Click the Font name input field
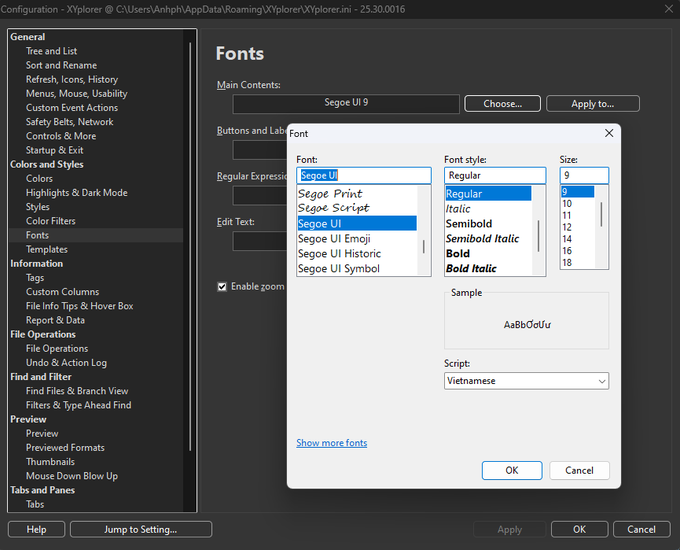 [364, 175]
